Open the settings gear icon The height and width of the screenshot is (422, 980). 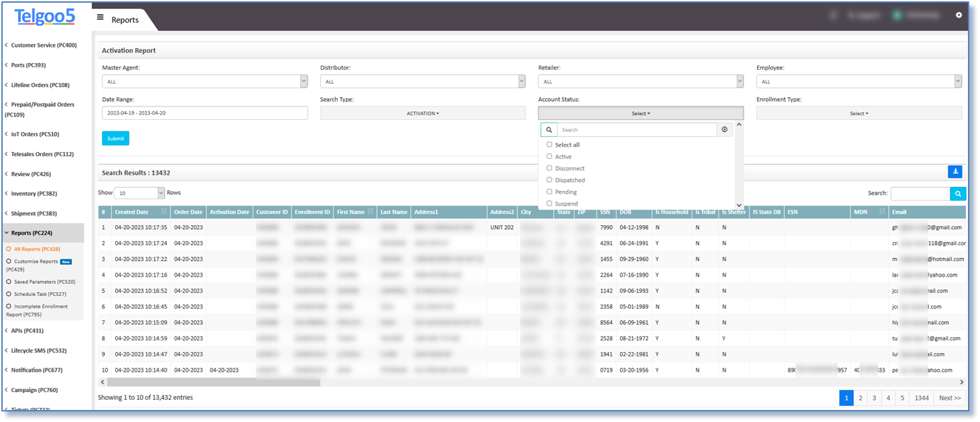coord(959,15)
